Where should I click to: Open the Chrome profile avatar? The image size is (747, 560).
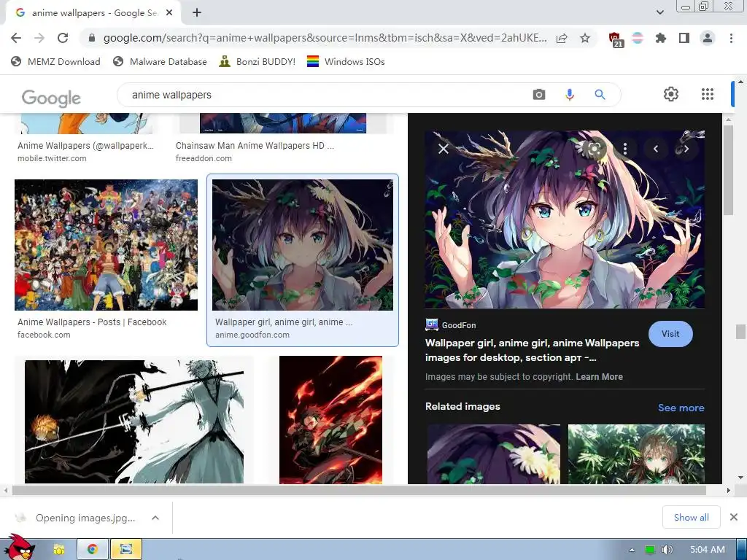[x=708, y=38]
